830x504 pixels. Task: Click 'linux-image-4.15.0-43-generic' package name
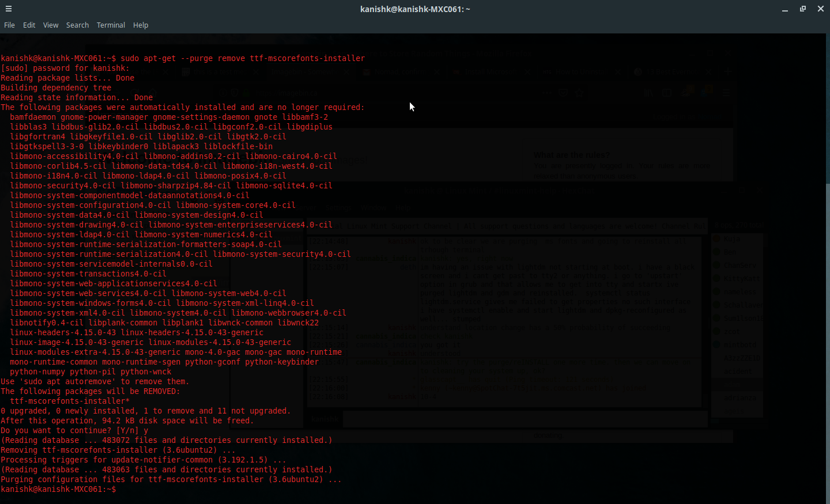77,342
